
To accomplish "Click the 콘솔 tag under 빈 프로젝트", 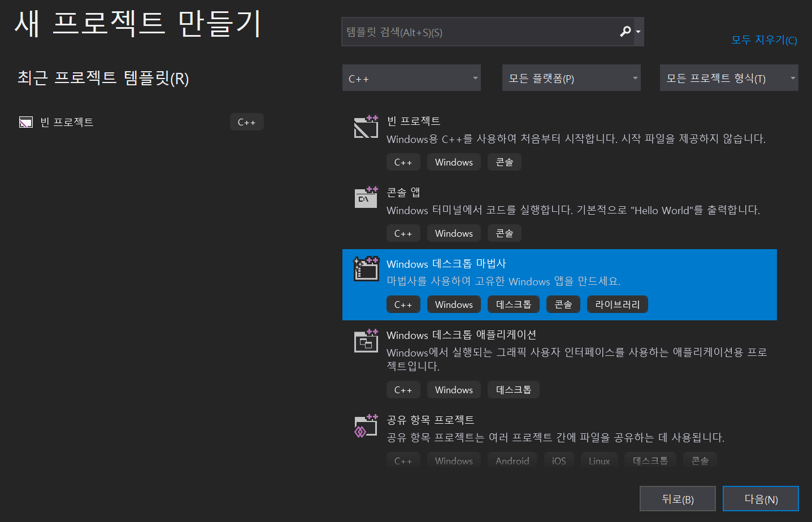I will 505,162.
